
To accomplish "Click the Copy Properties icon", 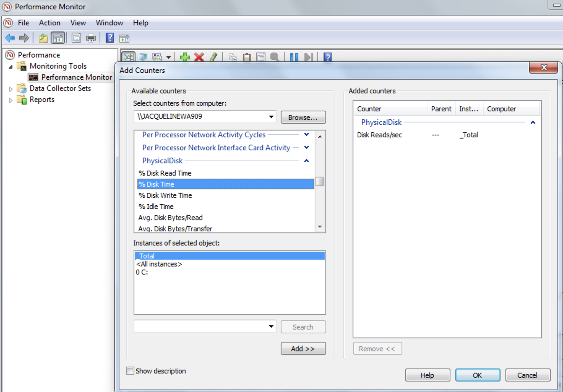I will click(233, 57).
